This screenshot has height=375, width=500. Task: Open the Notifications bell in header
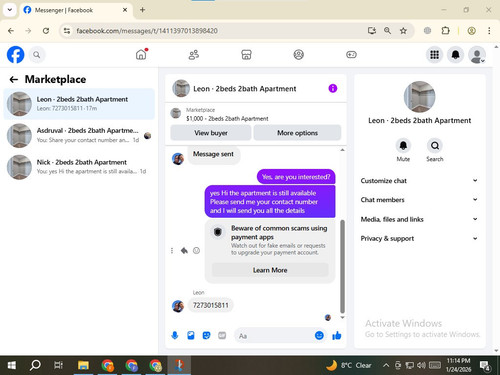455,55
